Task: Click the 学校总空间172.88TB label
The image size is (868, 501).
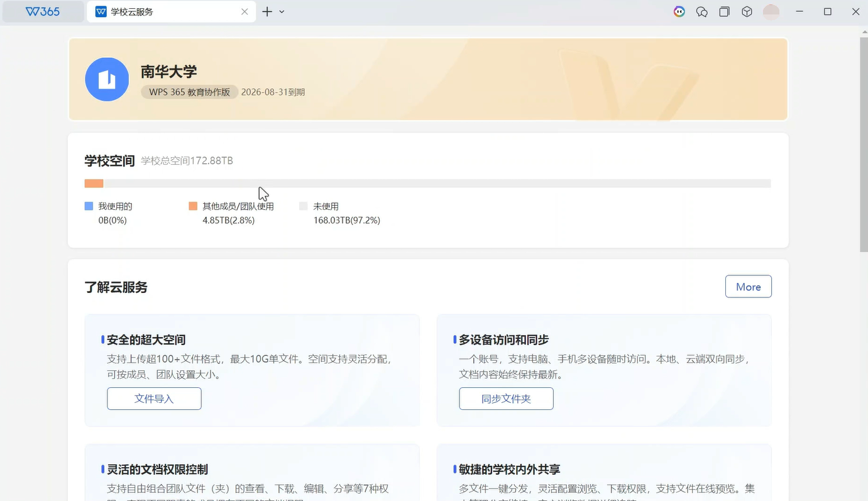Action: tap(187, 161)
